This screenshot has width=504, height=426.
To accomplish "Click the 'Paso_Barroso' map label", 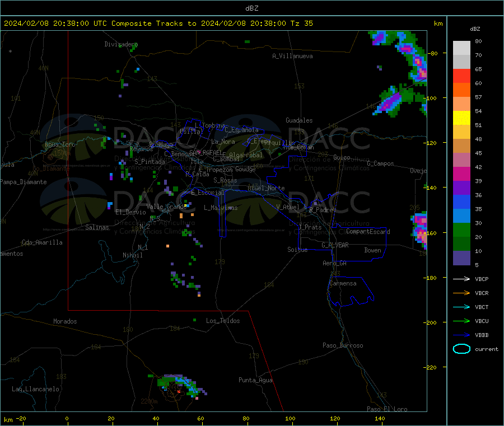I will [x=343, y=345].
